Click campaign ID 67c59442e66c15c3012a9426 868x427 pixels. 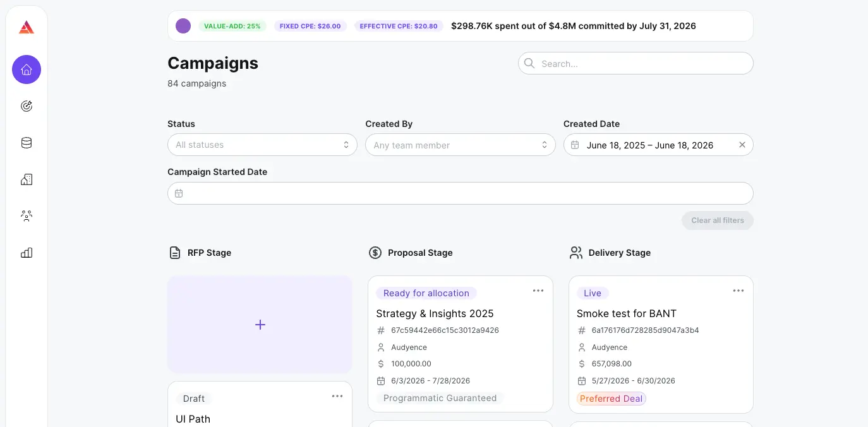pyautogui.click(x=445, y=330)
